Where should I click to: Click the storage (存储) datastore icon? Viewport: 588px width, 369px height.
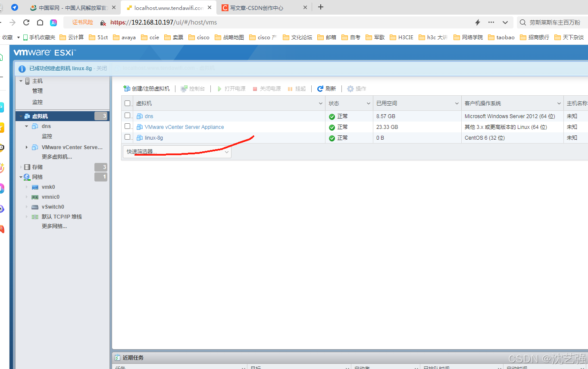(27, 167)
